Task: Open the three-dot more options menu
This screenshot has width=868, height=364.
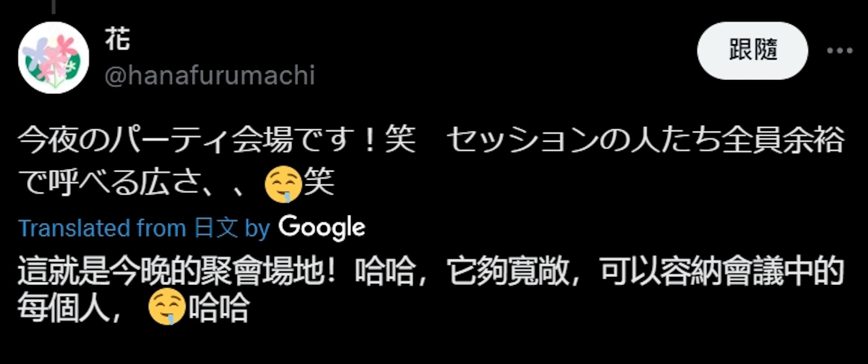Action: (x=840, y=51)
